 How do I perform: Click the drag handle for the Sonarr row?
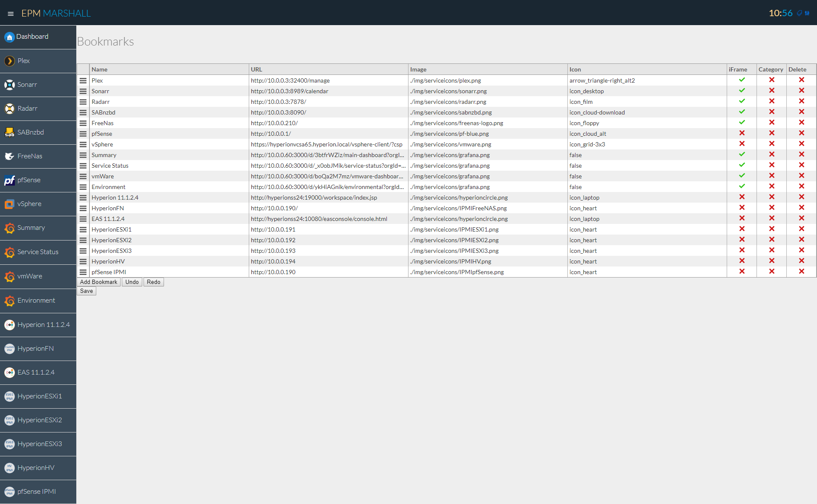tap(83, 91)
